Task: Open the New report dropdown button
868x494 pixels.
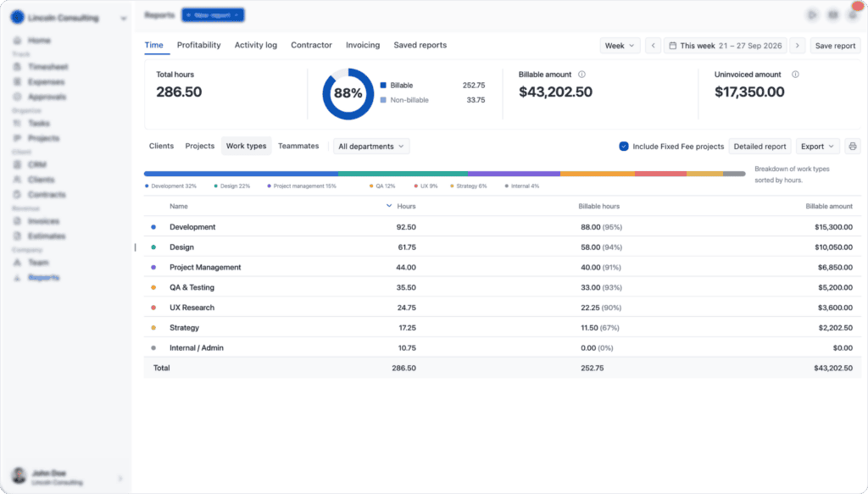Action: (213, 15)
